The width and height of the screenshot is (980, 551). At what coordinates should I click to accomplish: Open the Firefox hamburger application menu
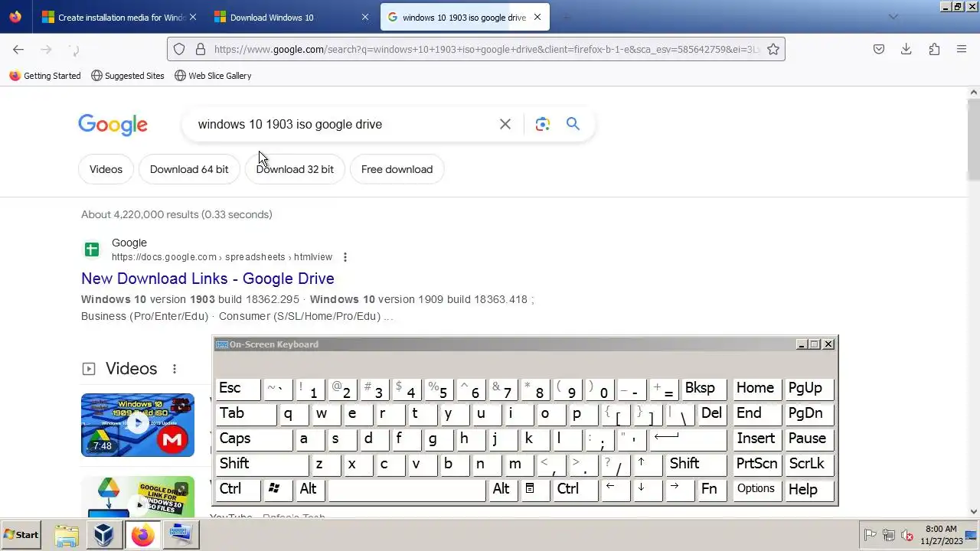tap(962, 49)
